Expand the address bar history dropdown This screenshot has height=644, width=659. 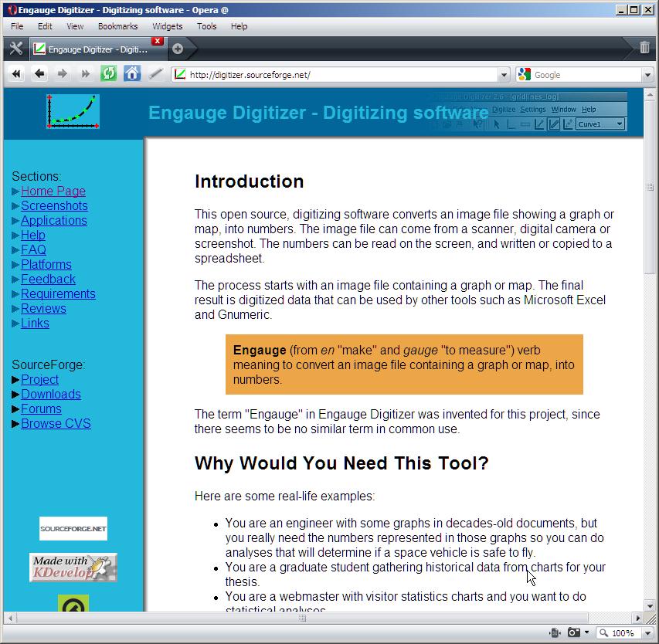504,75
